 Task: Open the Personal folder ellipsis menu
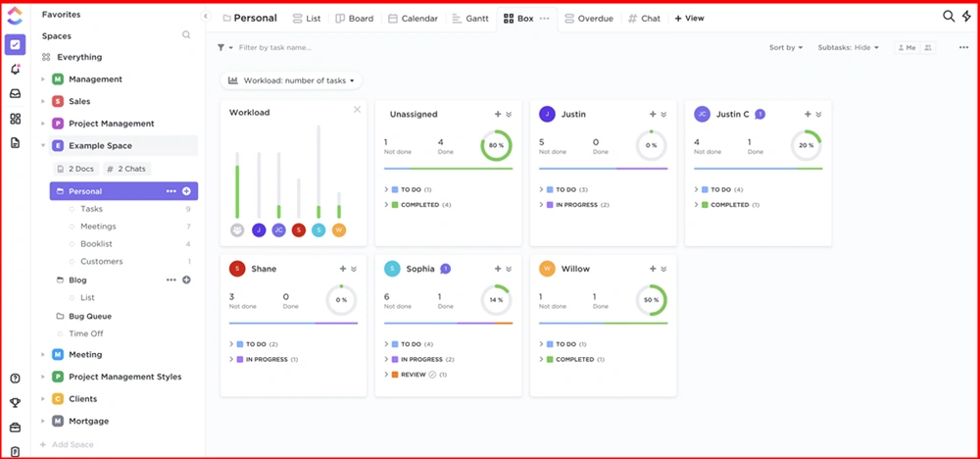171,191
